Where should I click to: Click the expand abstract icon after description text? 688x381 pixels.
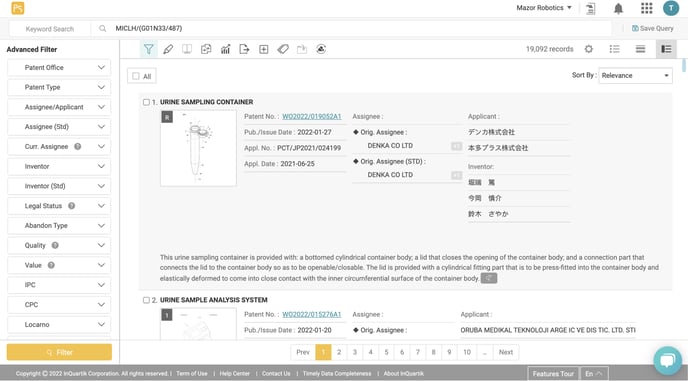[489, 278]
